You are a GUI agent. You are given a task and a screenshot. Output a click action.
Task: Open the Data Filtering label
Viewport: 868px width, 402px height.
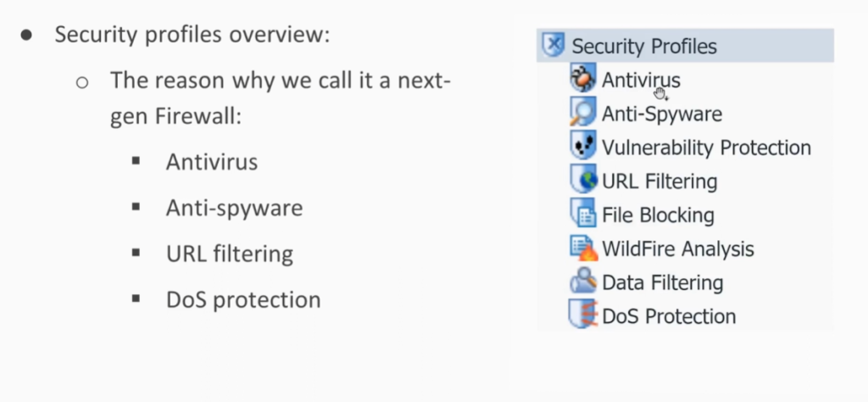[x=662, y=282]
